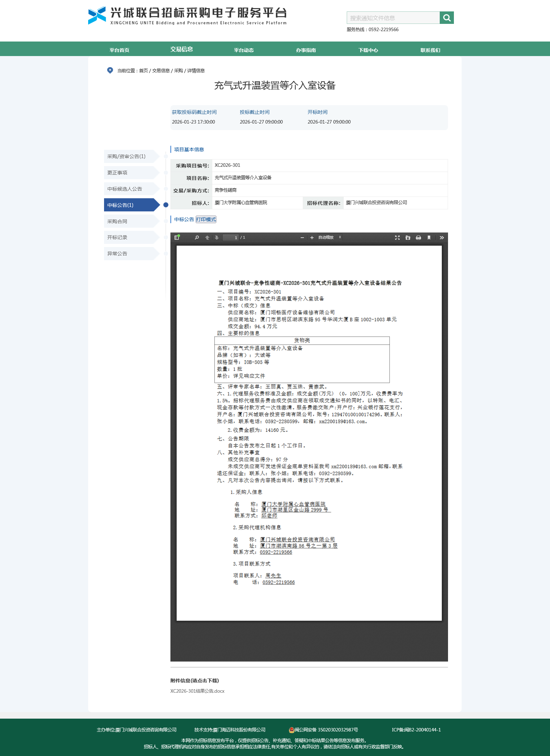Click the PDF open file icon
Image resolution: width=550 pixels, height=756 pixels.
(408, 237)
